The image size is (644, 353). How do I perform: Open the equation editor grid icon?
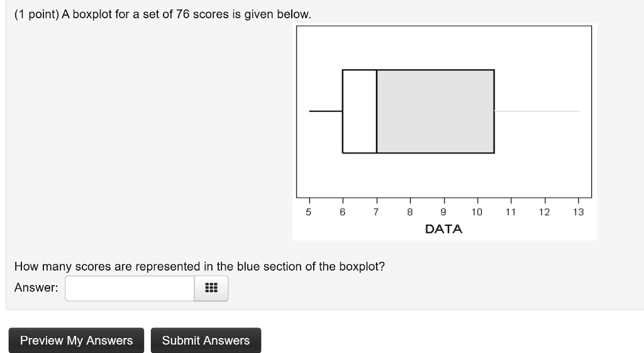coord(211,288)
